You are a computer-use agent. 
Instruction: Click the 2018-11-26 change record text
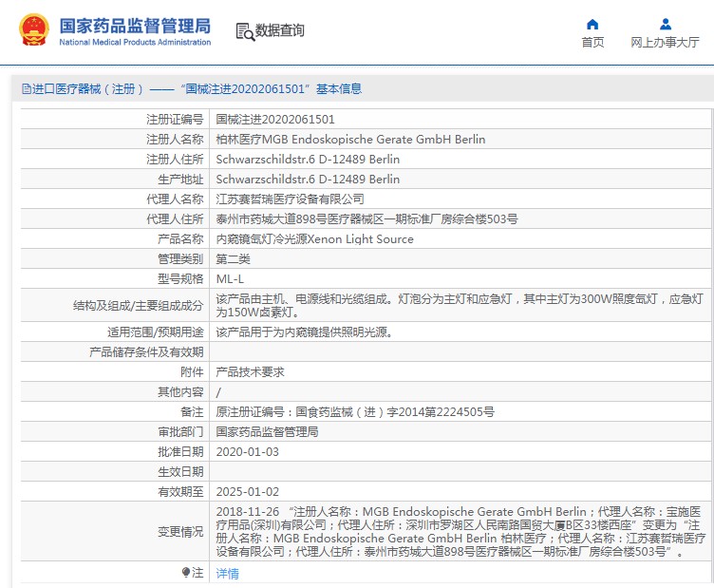(460, 532)
